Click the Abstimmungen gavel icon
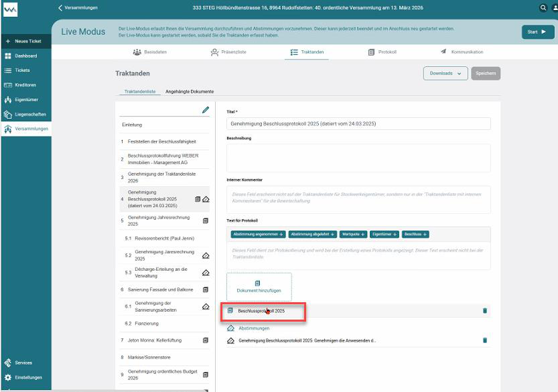558x392 pixels. coord(230,328)
